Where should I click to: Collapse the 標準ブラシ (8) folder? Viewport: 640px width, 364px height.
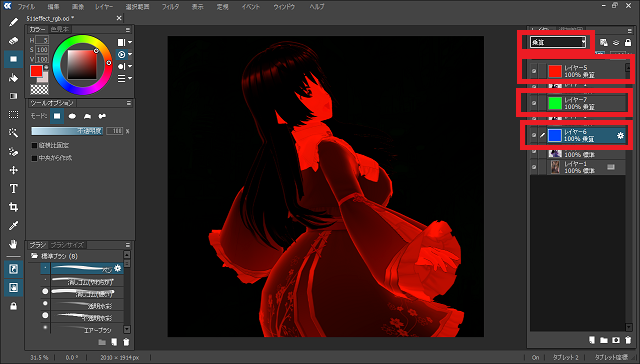pyautogui.click(x=35, y=256)
